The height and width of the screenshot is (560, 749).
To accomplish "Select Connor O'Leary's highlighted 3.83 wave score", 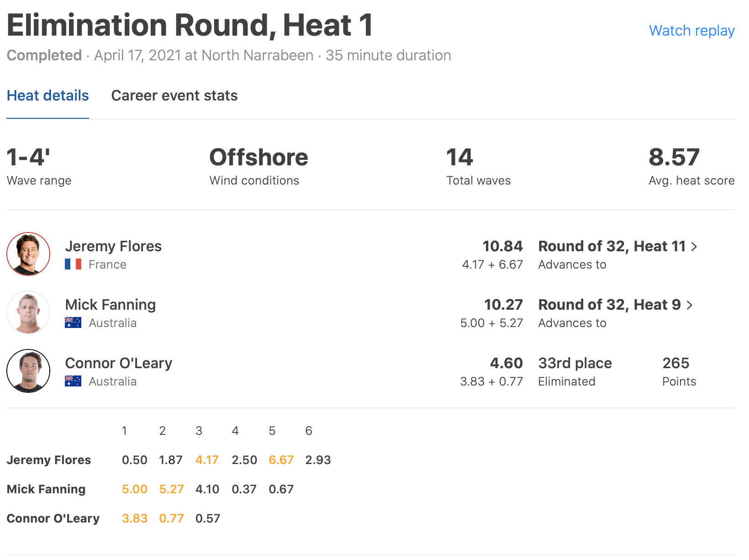I will [135, 518].
